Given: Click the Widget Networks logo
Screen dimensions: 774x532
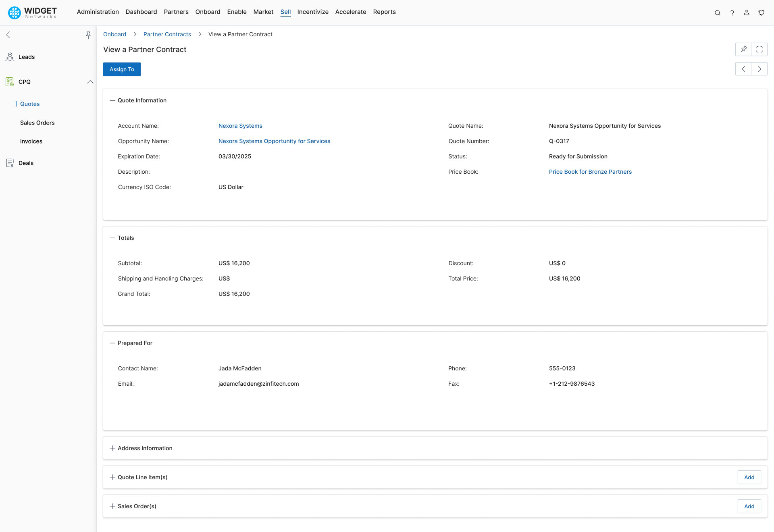Looking at the screenshot, I should pos(32,12).
